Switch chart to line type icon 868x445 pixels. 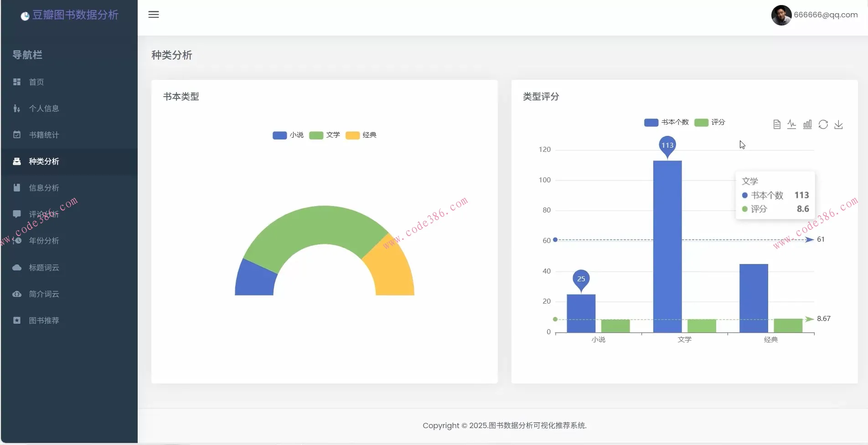(792, 124)
